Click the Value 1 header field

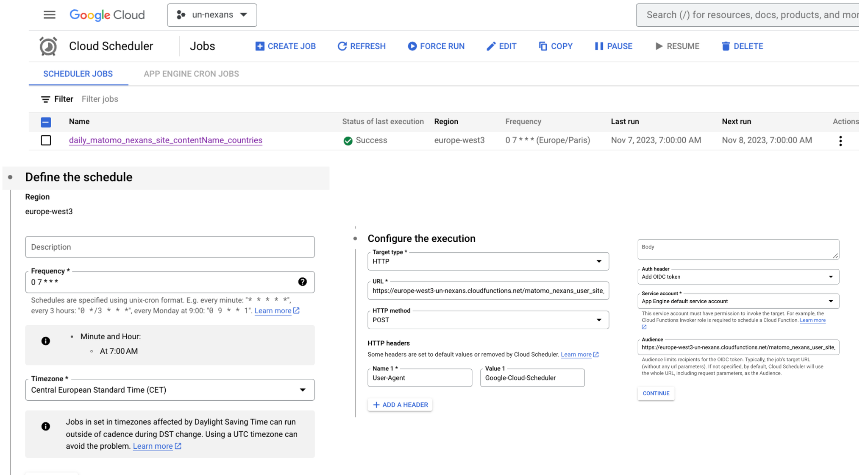click(532, 378)
